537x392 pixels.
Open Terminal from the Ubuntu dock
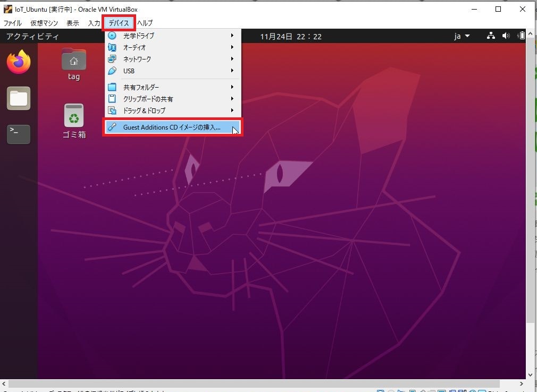pos(19,134)
